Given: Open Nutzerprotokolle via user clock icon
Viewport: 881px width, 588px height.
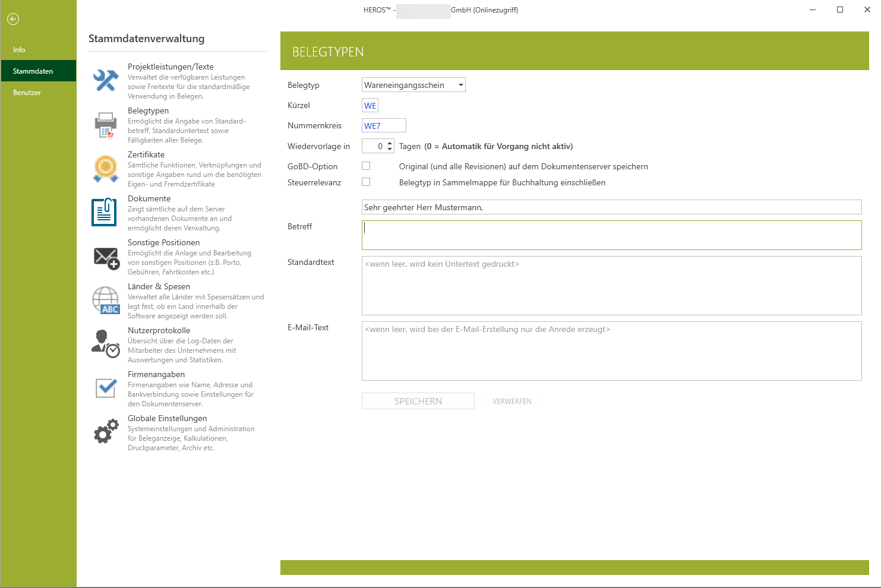Looking at the screenshot, I should 106,344.
